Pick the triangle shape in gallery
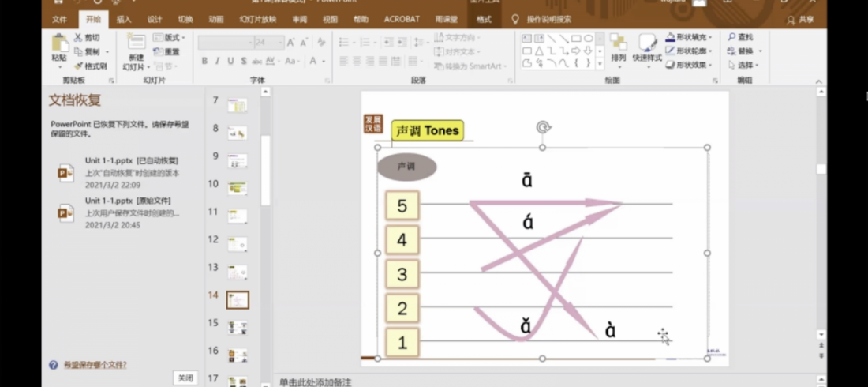This screenshot has height=387, width=868. pyautogui.click(x=539, y=51)
